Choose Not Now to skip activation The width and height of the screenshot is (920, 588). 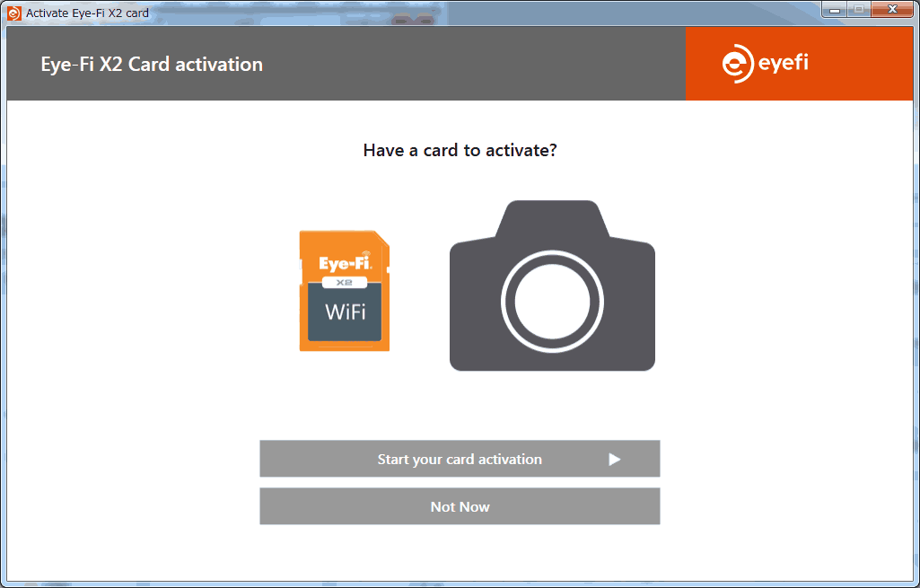click(460, 506)
